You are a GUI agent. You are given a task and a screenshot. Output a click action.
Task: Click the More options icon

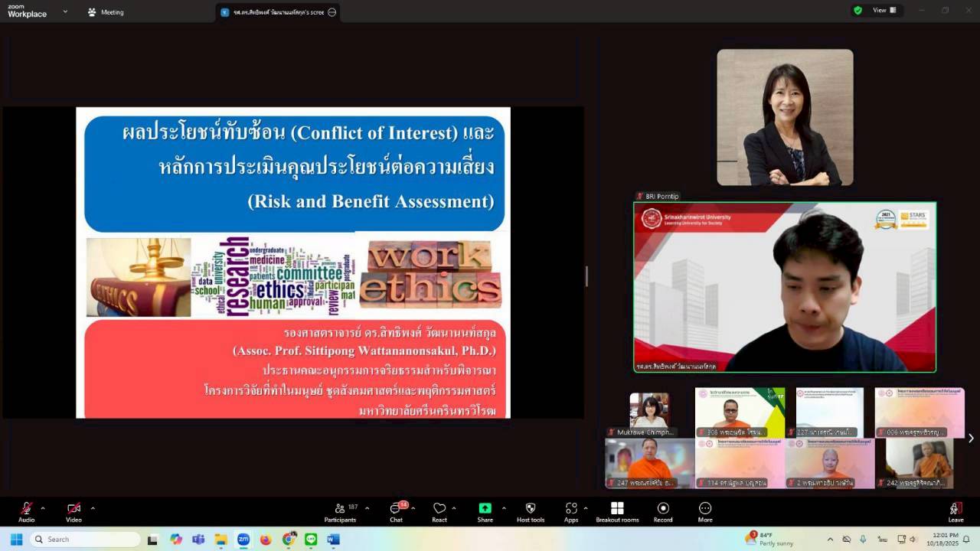tap(705, 509)
